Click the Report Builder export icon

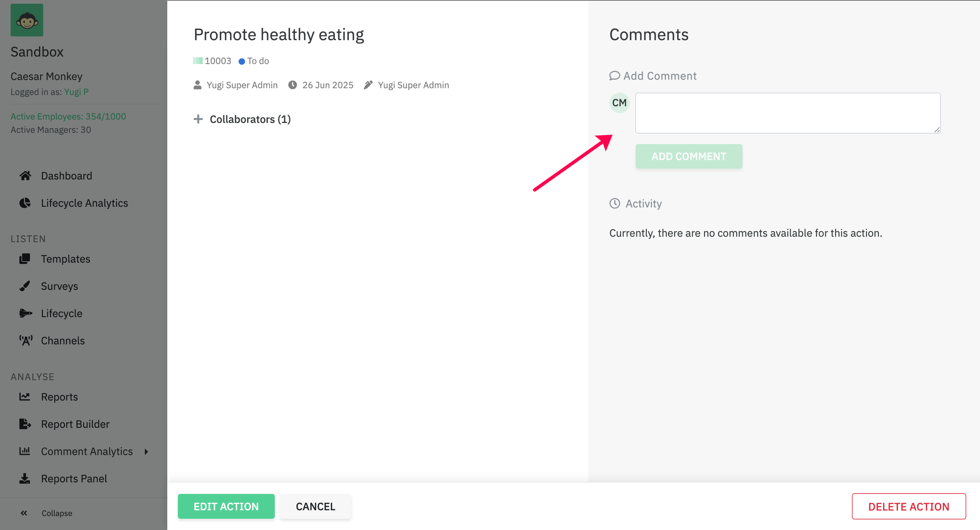pyautogui.click(x=25, y=424)
